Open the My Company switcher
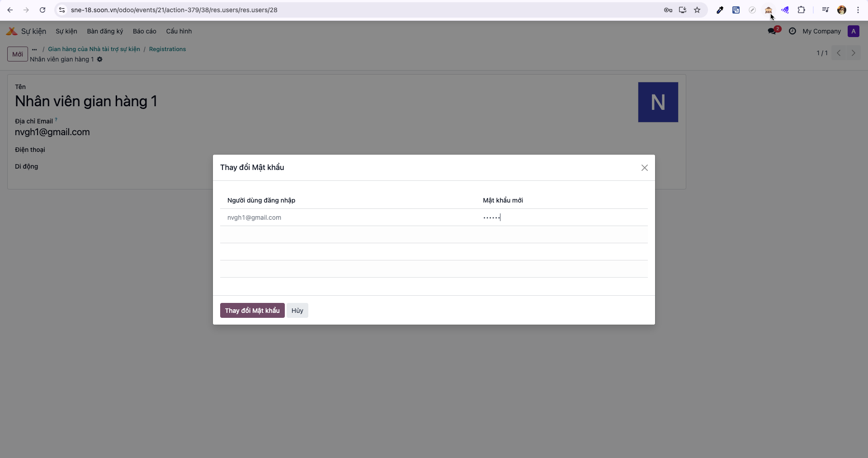 pyautogui.click(x=821, y=31)
